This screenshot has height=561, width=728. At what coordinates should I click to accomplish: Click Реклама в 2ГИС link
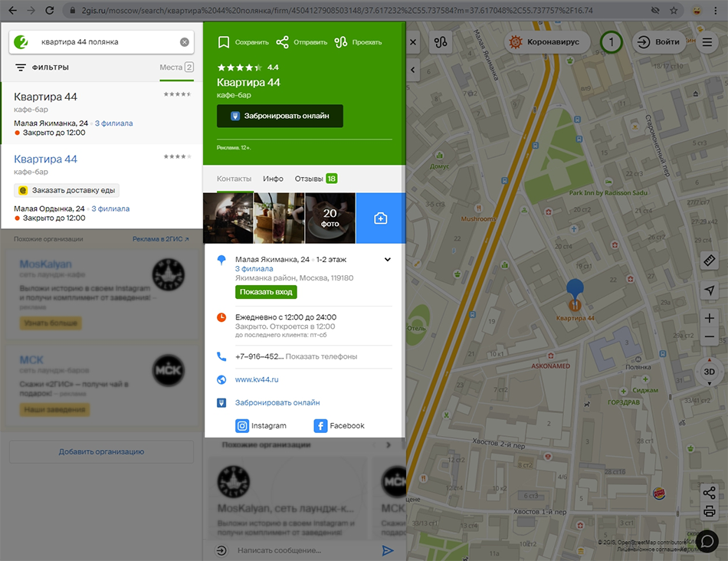(161, 239)
